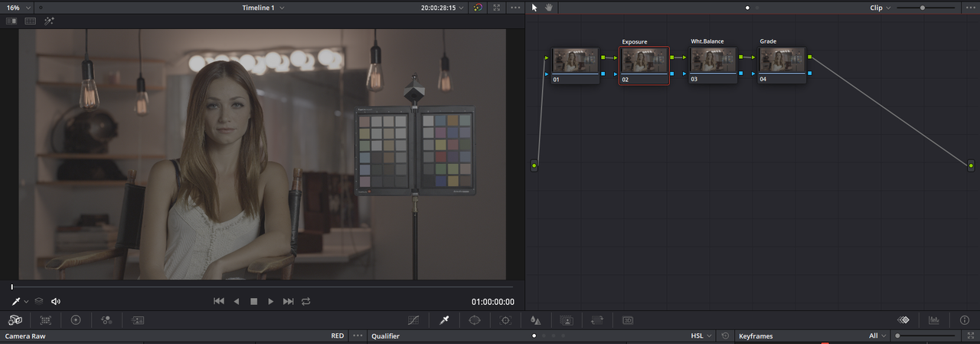Open the Key palette icon

click(567, 319)
